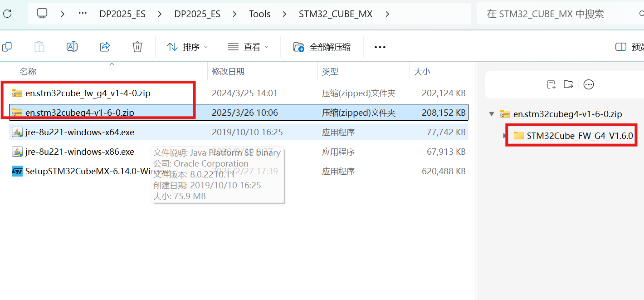Image resolution: width=644 pixels, height=300 pixels.
Task: Open the preview pane circled ellipsis menu
Action: (589, 84)
